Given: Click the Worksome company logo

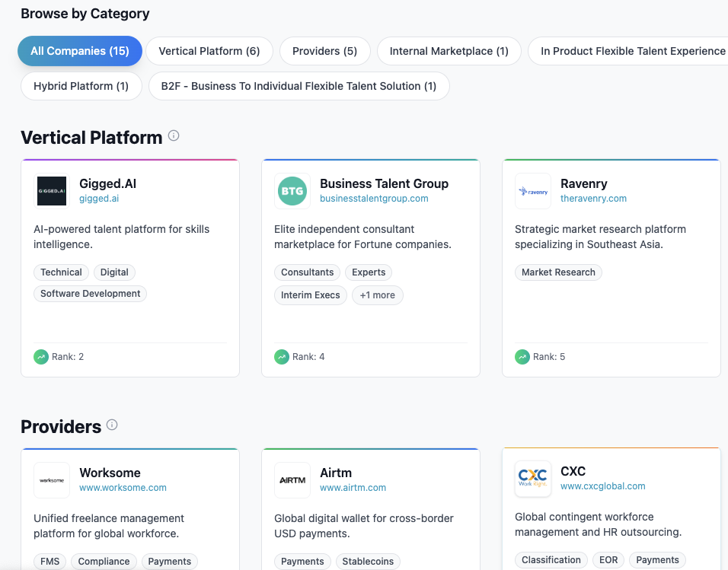Looking at the screenshot, I should click(52, 480).
